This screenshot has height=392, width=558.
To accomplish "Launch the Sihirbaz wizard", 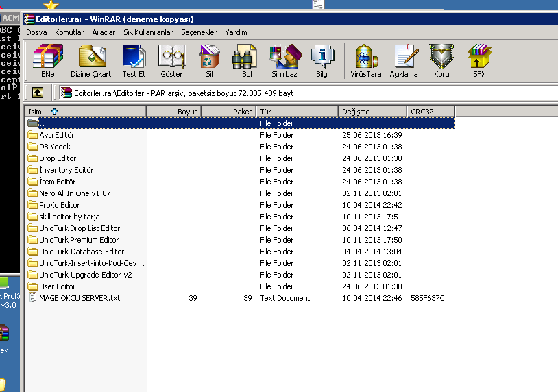I will click(284, 60).
